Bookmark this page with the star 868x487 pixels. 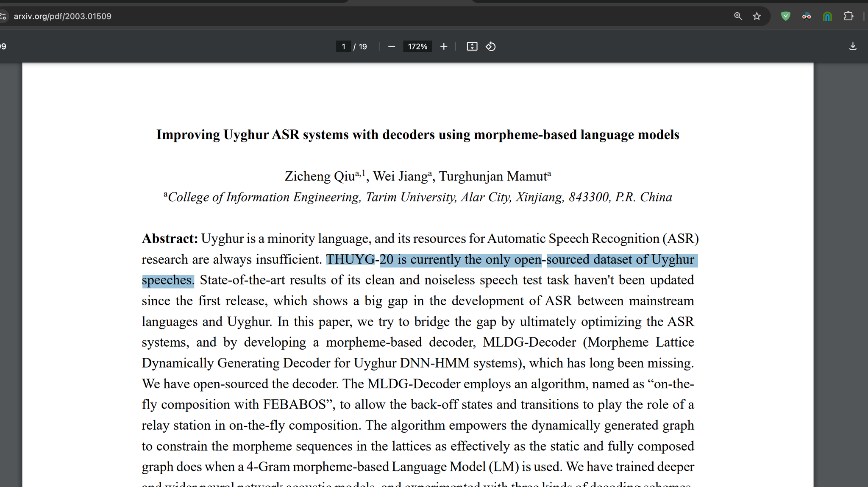click(757, 16)
